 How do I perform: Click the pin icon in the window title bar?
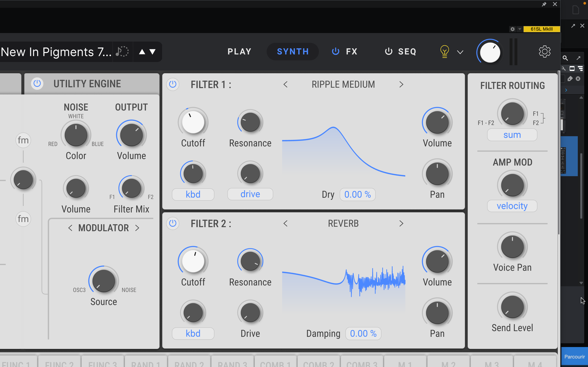pos(544,4)
